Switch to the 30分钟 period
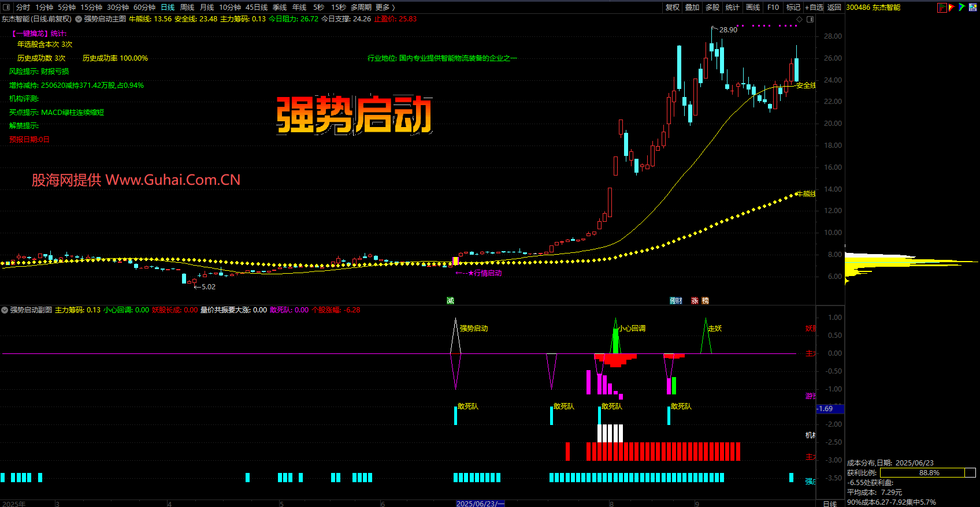980x507 pixels. 117,7
